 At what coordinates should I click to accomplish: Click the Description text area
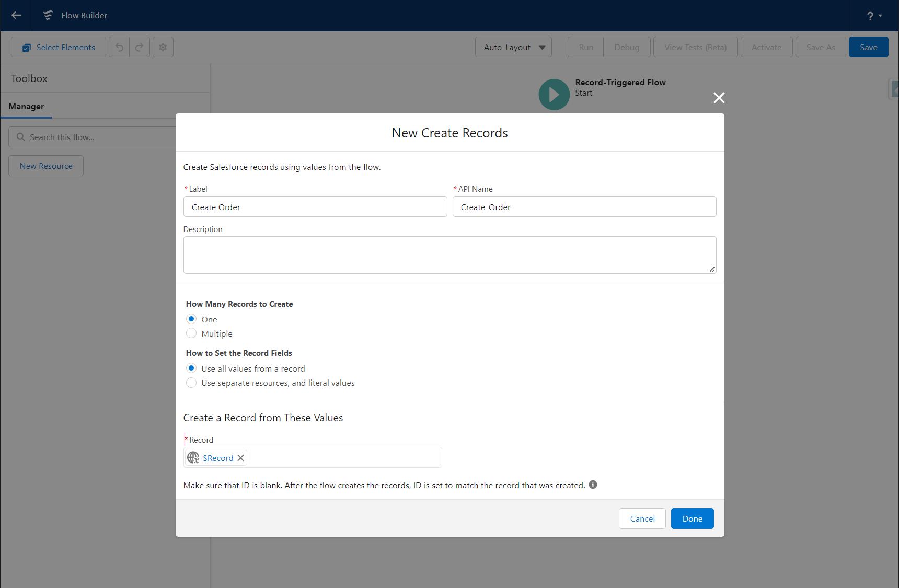pyautogui.click(x=449, y=255)
